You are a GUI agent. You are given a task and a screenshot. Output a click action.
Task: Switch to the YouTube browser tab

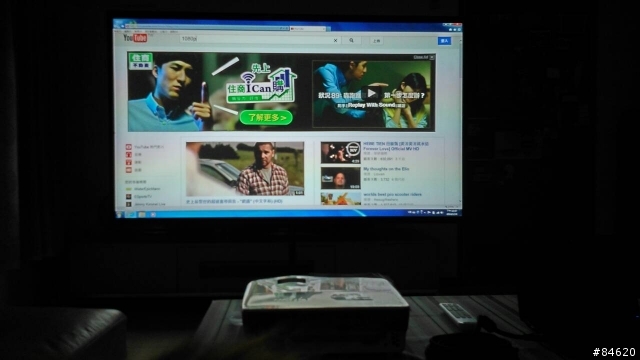[x=307, y=29]
